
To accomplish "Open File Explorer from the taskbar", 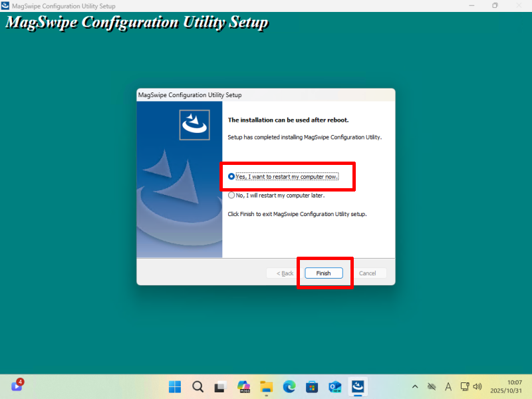I will pos(266,386).
